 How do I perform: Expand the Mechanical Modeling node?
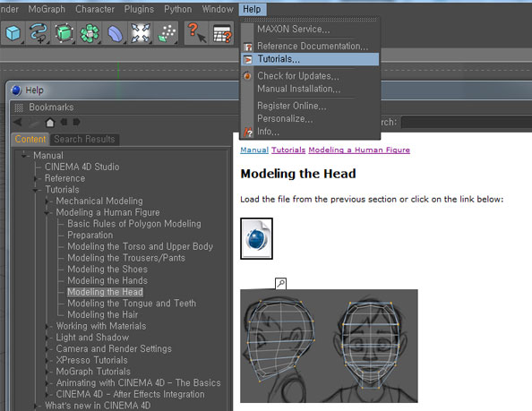[x=47, y=201]
